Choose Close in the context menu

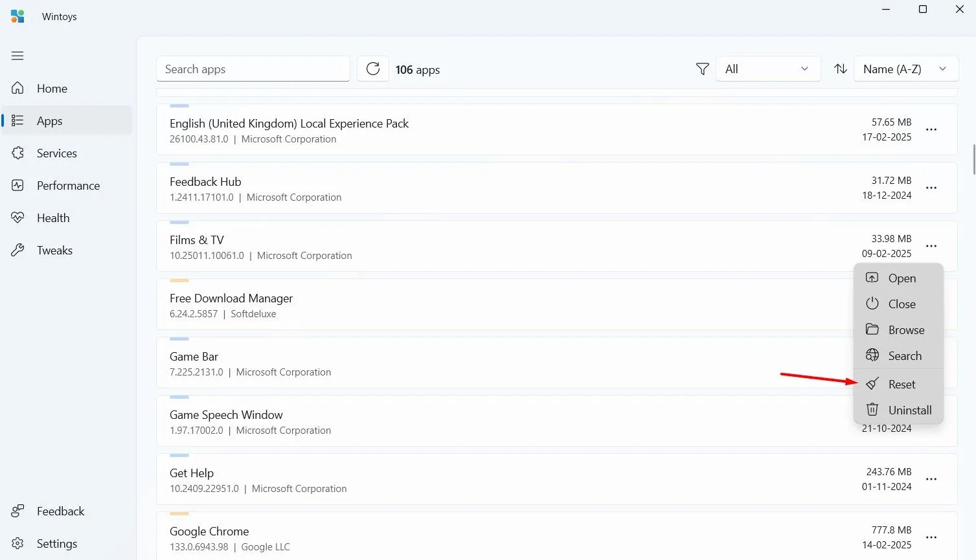coord(898,304)
